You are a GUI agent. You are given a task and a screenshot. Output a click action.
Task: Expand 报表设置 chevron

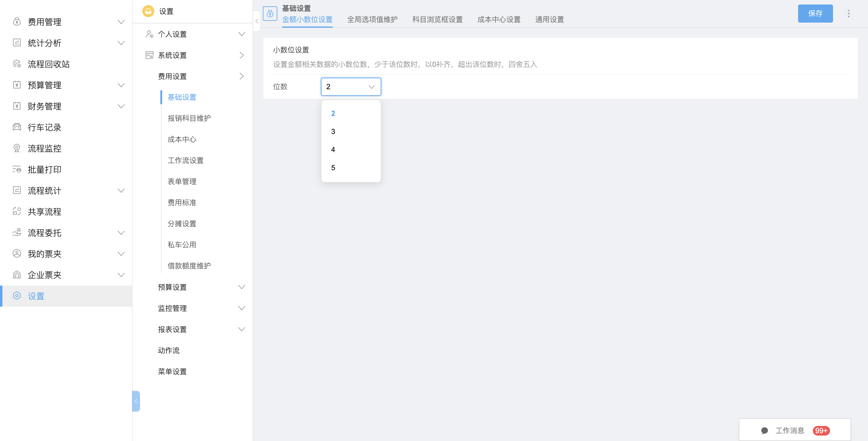(242, 329)
